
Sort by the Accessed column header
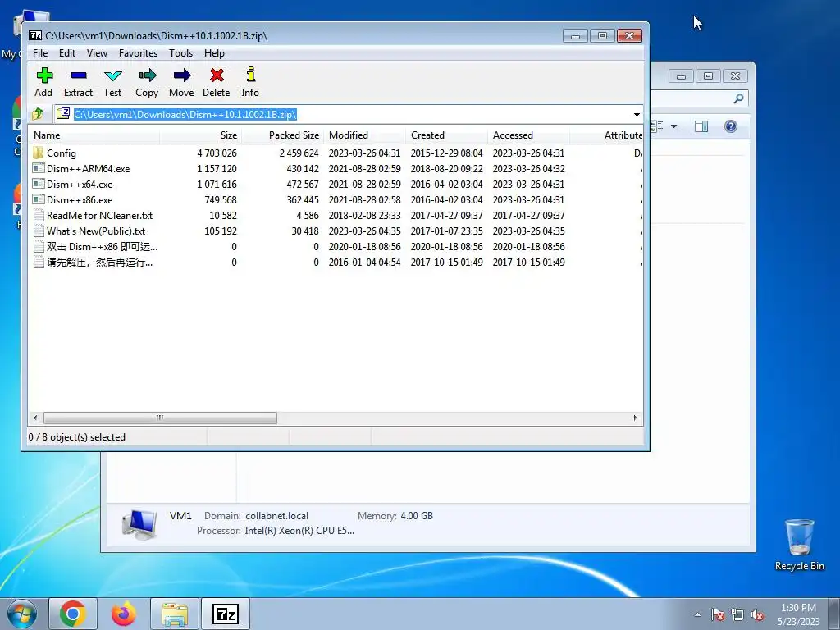(x=529, y=135)
